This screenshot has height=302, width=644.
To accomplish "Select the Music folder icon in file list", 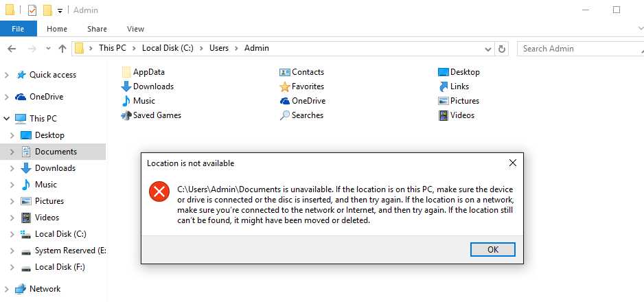I will pyautogui.click(x=126, y=101).
